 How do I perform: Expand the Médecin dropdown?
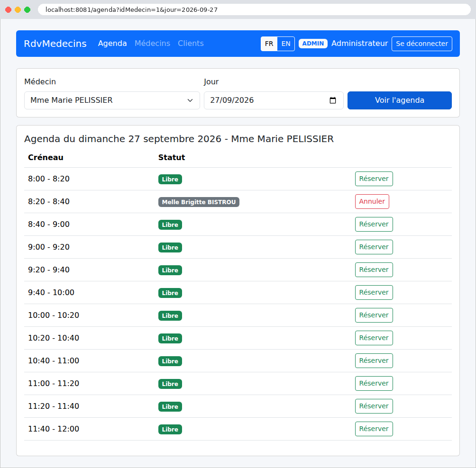pyautogui.click(x=112, y=100)
